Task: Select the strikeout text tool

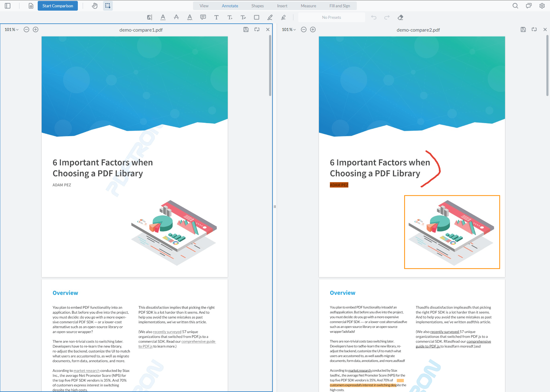Action: tap(176, 17)
